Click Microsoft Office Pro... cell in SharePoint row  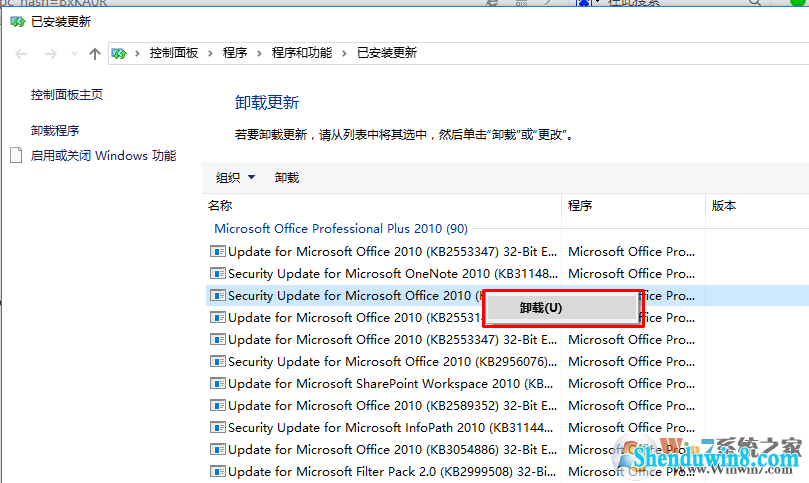632,384
